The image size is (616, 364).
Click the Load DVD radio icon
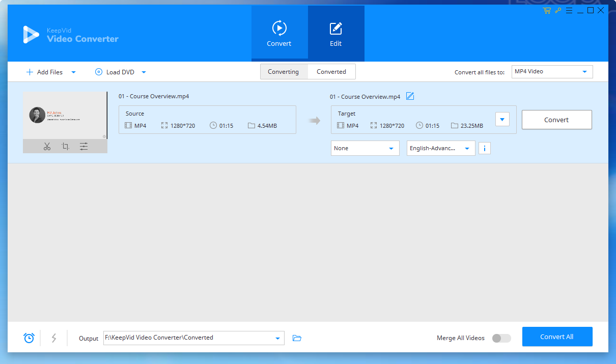click(x=98, y=72)
